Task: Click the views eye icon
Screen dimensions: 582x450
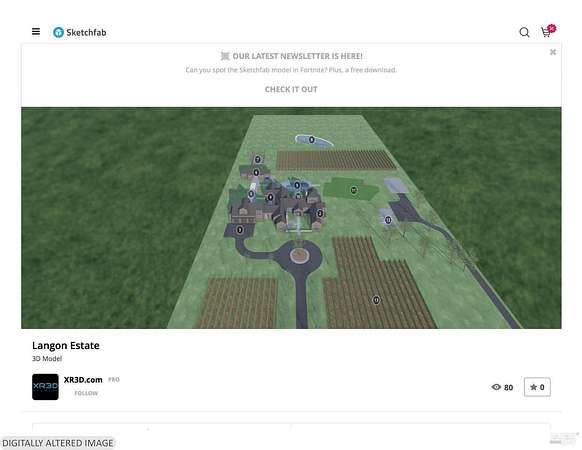Action: point(496,387)
